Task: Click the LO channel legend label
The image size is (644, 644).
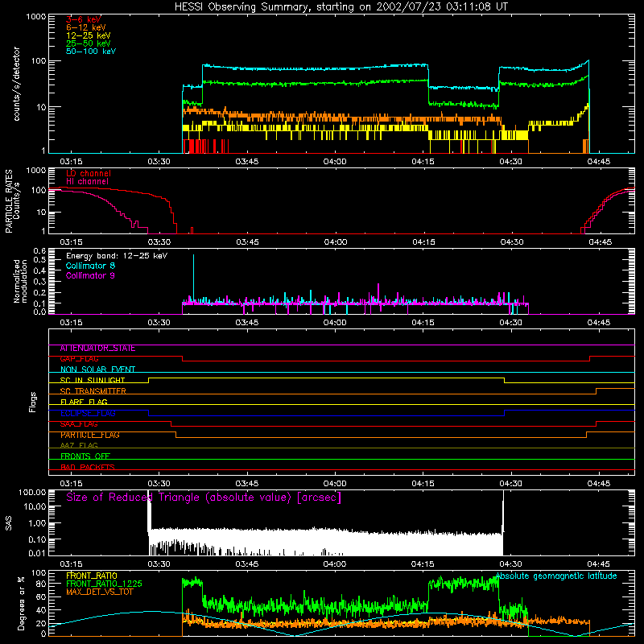Action: pyautogui.click(x=89, y=173)
